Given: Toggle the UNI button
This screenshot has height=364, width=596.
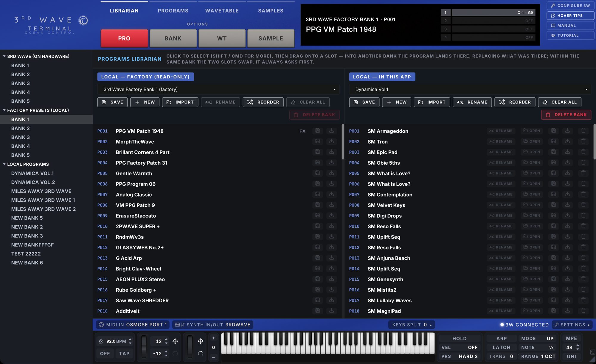Looking at the screenshot, I should (571, 357).
